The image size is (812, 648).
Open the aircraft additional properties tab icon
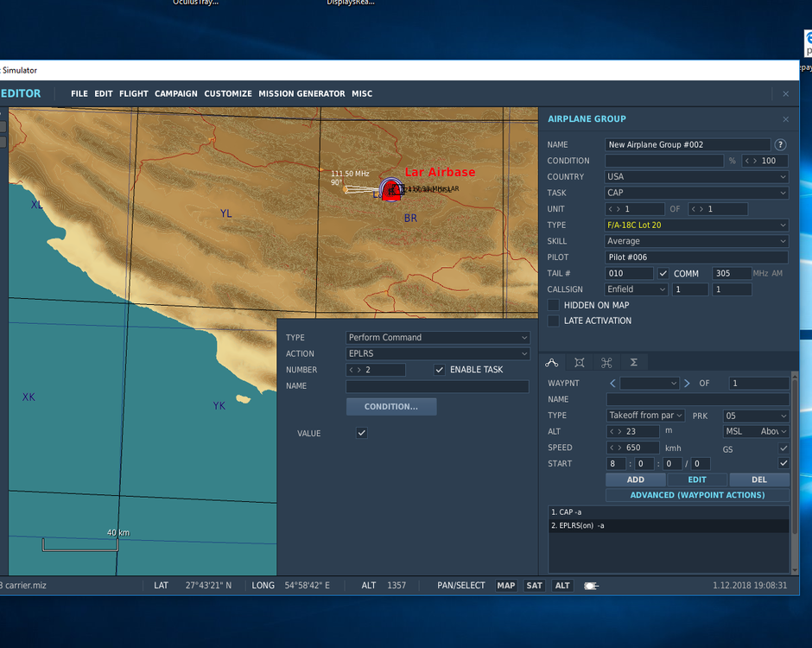pyautogui.click(x=606, y=362)
